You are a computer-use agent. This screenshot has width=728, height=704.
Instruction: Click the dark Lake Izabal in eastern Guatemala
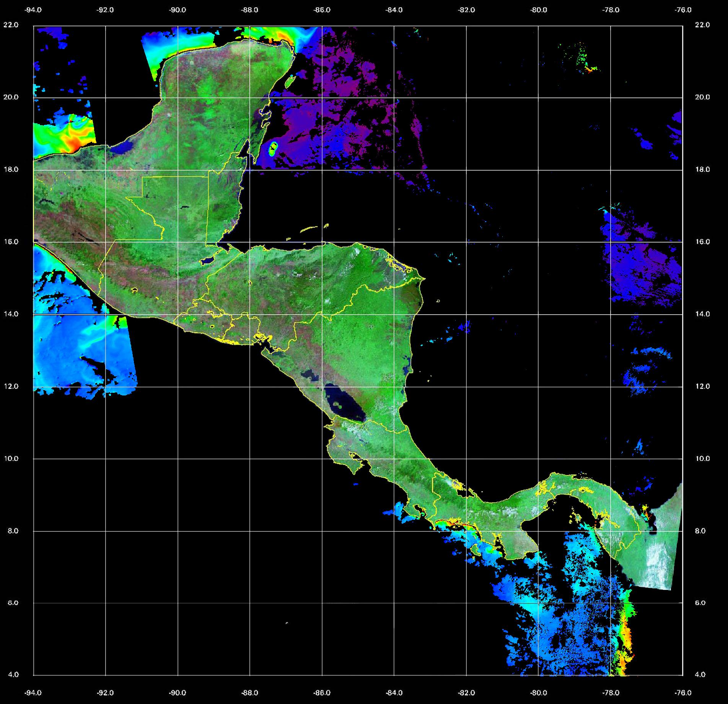point(208,260)
